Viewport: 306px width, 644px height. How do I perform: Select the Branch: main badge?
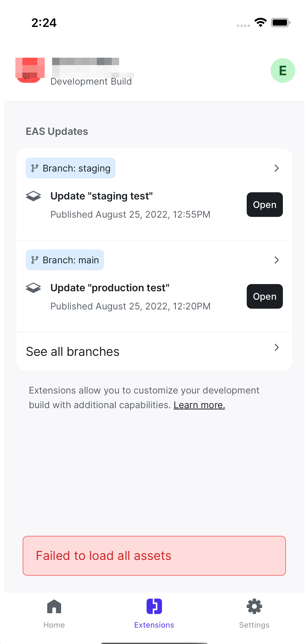(x=65, y=260)
